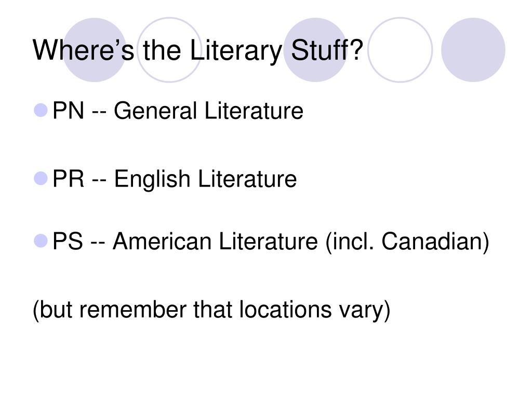Click the word 'American' in third bullet

pyautogui.click(x=162, y=241)
